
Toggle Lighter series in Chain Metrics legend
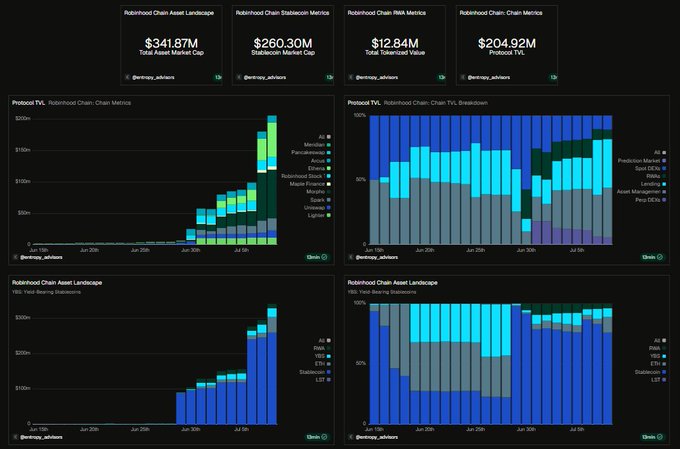[319, 216]
